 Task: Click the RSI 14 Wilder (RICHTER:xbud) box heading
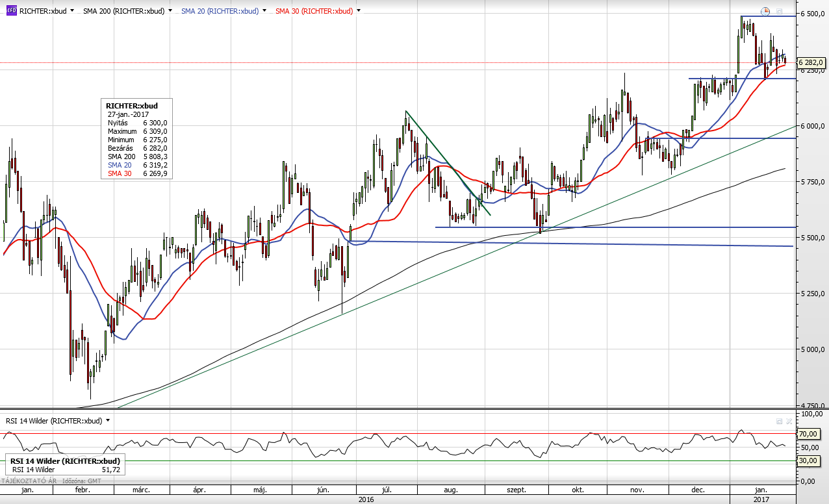pyautogui.click(x=65, y=460)
